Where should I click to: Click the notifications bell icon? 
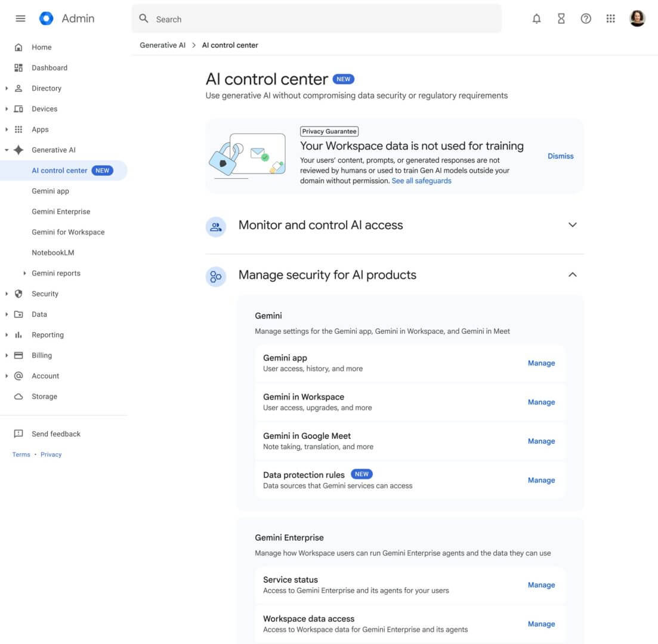coord(536,19)
